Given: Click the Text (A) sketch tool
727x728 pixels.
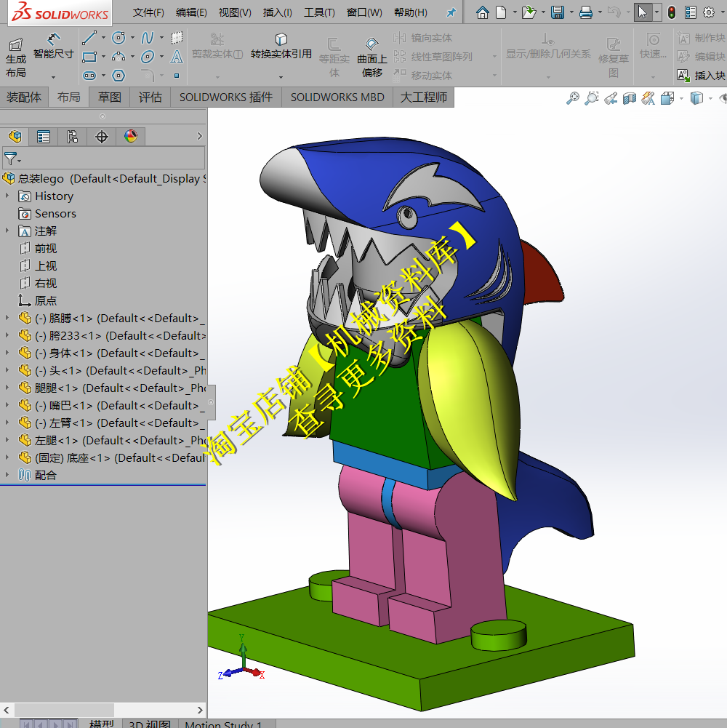Looking at the screenshot, I should coord(177,57).
